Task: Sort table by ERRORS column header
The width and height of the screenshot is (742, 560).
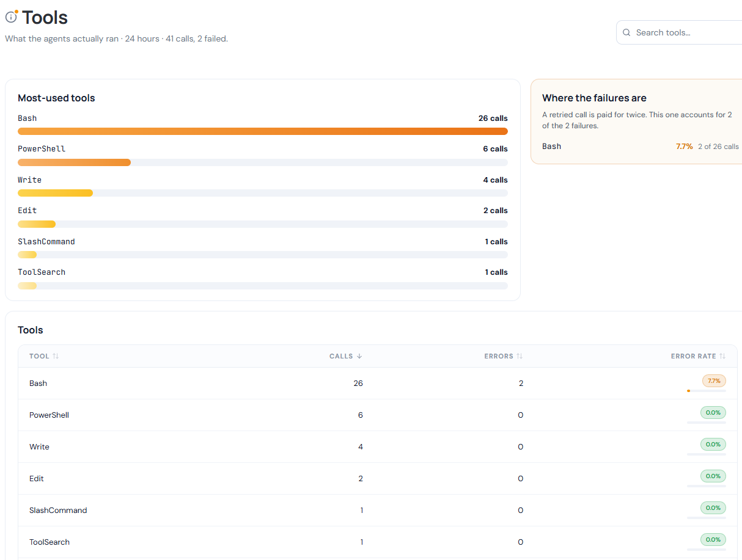Action: tap(504, 356)
